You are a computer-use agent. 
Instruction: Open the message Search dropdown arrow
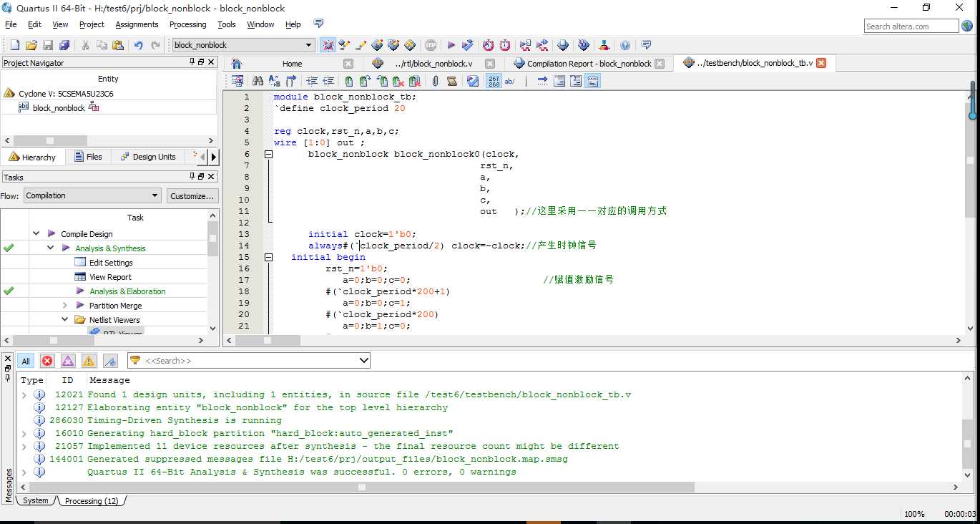point(363,361)
